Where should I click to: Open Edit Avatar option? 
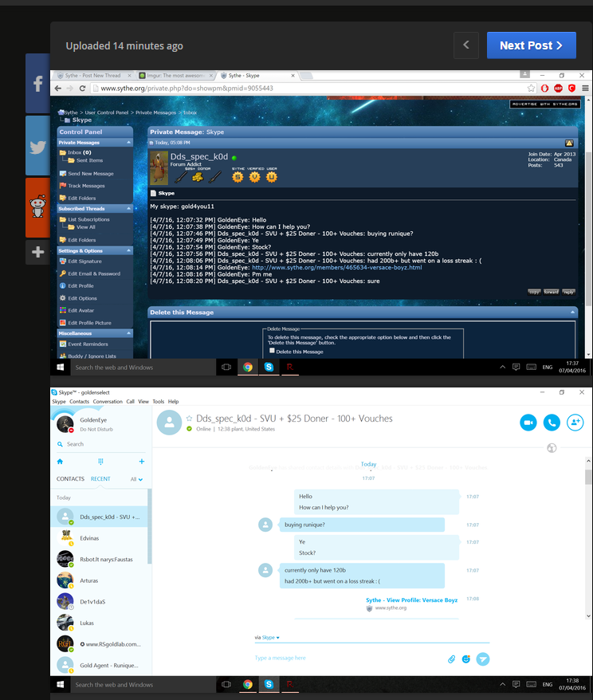(81, 310)
